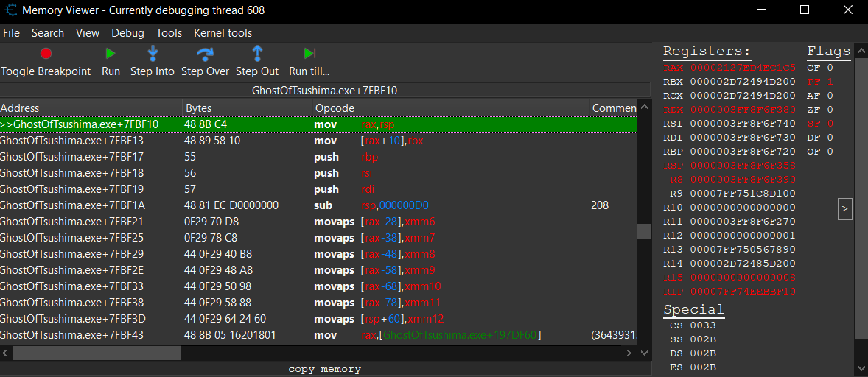Image resolution: width=868 pixels, height=377 pixels.
Task: Click the Step Out icon
Action: coord(257,54)
